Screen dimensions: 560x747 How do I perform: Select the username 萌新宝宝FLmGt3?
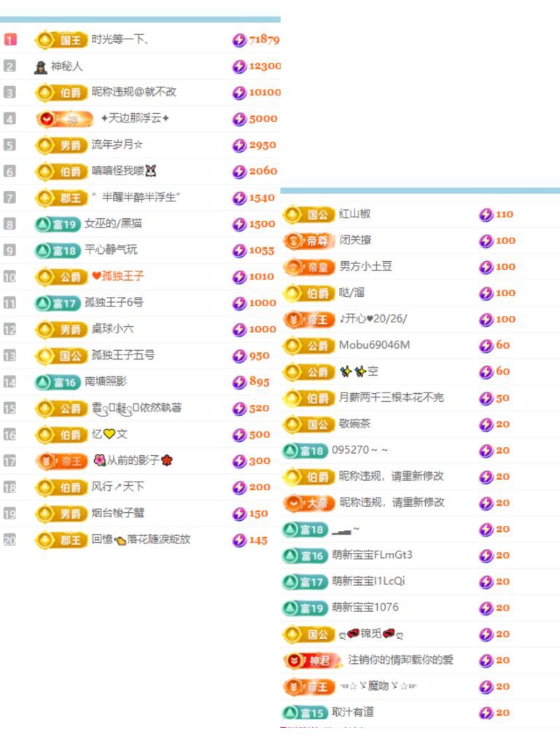tap(373, 555)
